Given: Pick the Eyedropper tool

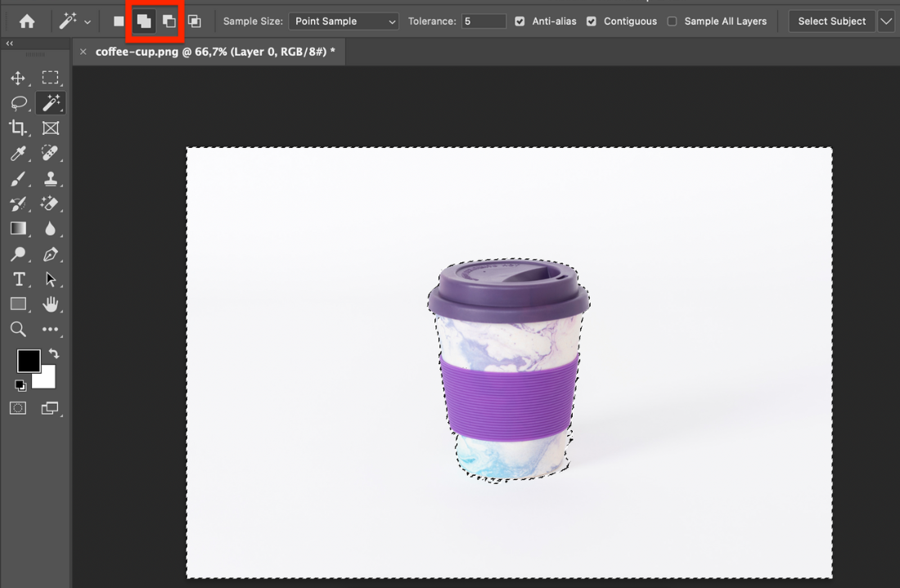Looking at the screenshot, I should pyautogui.click(x=17, y=153).
